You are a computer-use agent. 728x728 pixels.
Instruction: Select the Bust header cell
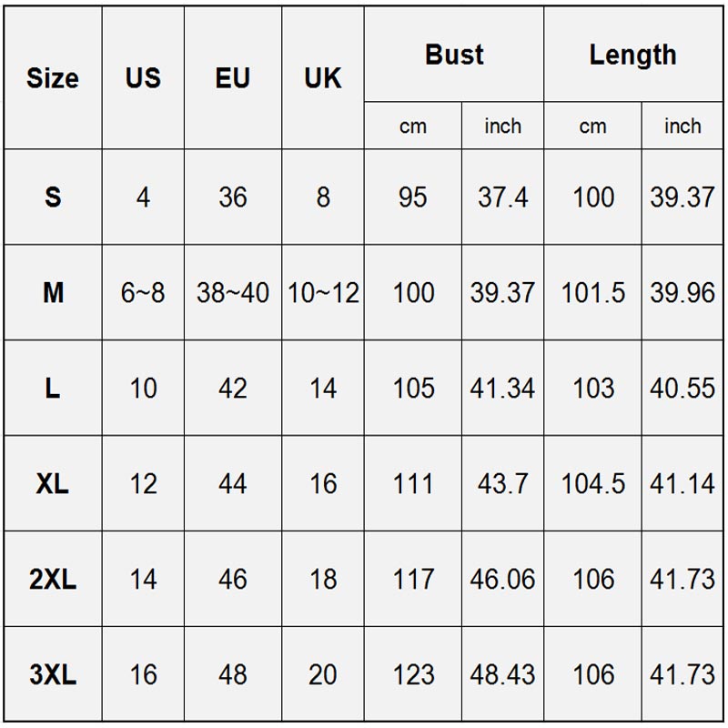pyautogui.click(x=454, y=55)
